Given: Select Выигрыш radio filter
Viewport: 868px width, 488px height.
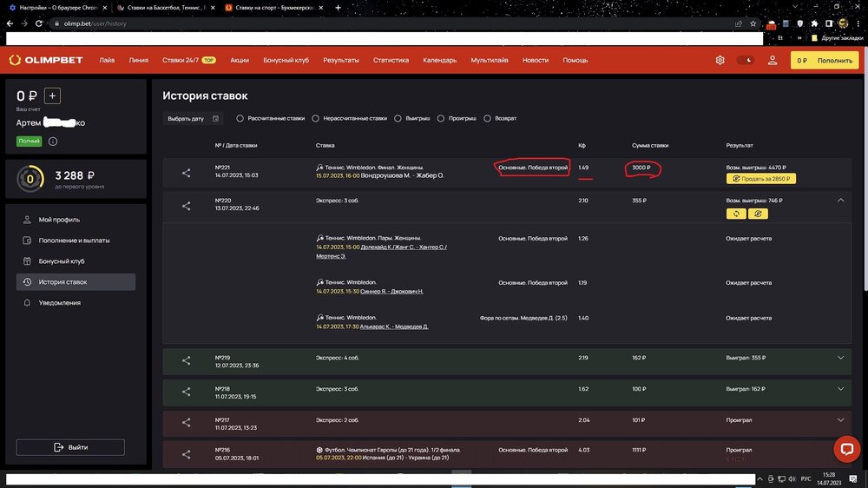Looking at the screenshot, I should (x=398, y=118).
